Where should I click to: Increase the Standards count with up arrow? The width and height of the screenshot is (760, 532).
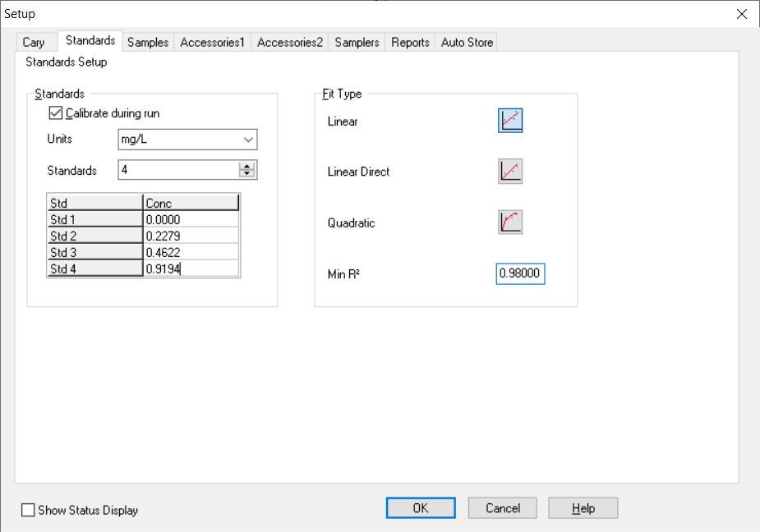point(247,167)
